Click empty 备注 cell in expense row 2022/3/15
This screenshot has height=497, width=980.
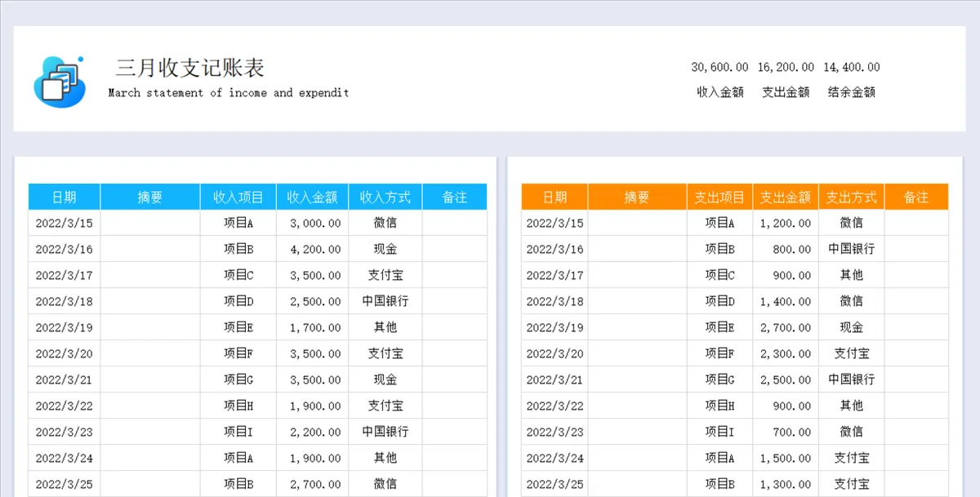[x=916, y=223]
